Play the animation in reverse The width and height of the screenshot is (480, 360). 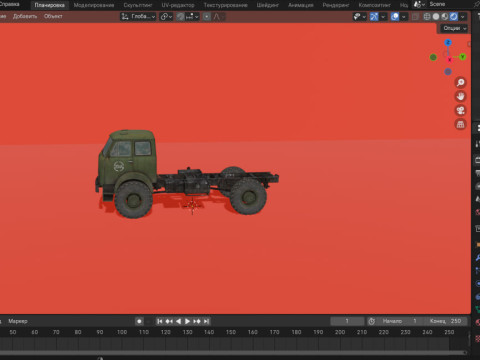[178, 321]
